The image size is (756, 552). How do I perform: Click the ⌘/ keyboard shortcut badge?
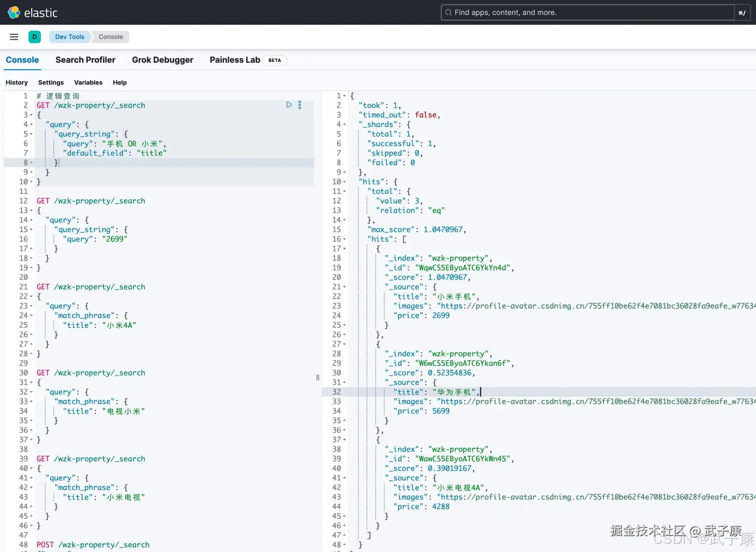coord(741,12)
